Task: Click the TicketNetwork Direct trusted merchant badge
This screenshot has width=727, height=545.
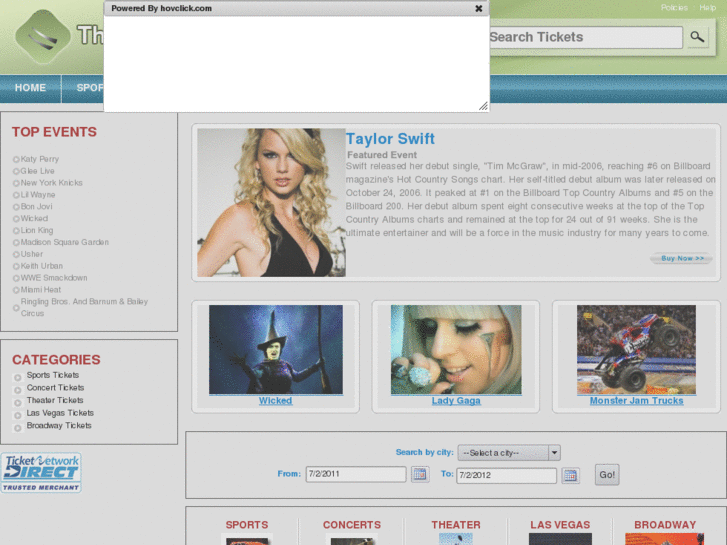Action: pos(41,473)
